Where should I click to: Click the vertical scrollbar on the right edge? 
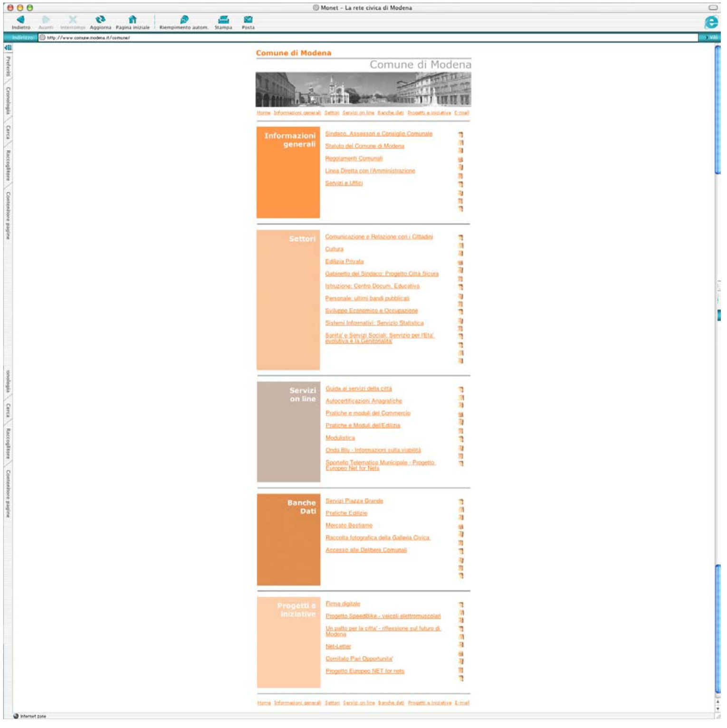[717, 110]
